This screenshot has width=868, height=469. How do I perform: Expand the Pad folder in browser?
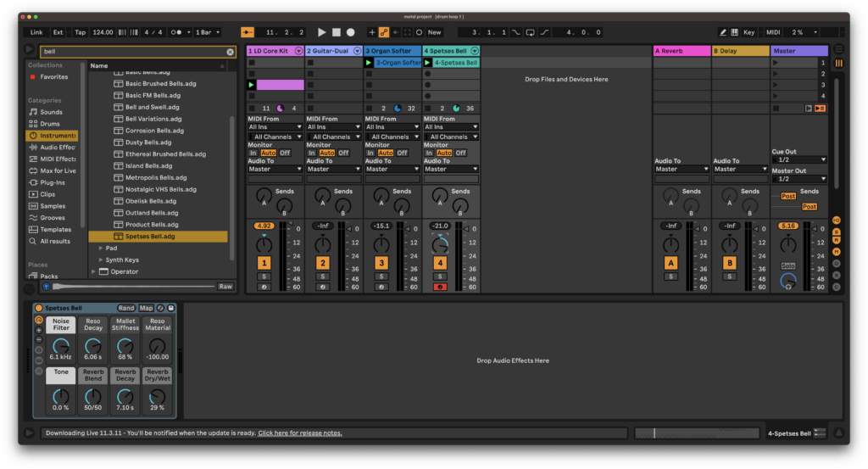coord(101,248)
